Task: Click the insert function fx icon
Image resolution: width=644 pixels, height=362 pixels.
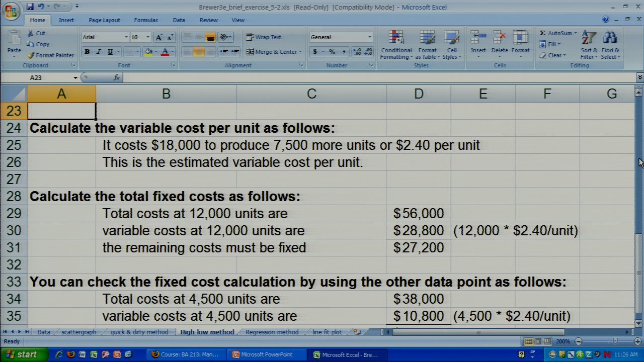Action: pos(117,77)
